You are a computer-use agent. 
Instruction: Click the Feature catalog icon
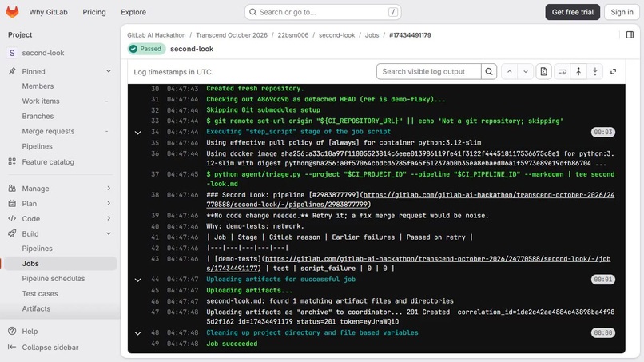12,162
